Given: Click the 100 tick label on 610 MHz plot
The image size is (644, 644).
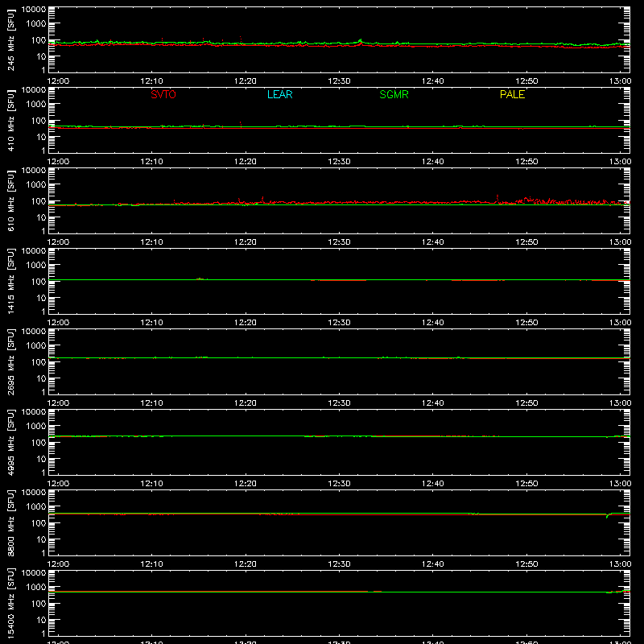Looking at the screenshot, I should point(39,201).
